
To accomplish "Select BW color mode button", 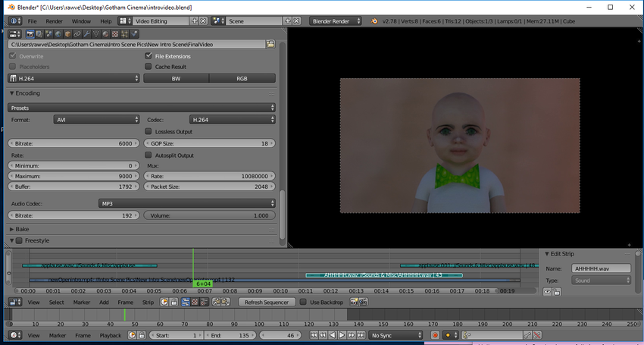I will [x=177, y=78].
